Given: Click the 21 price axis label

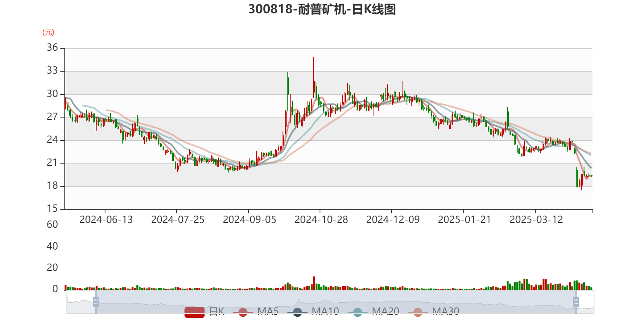Looking at the screenshot, I should 52,163.
